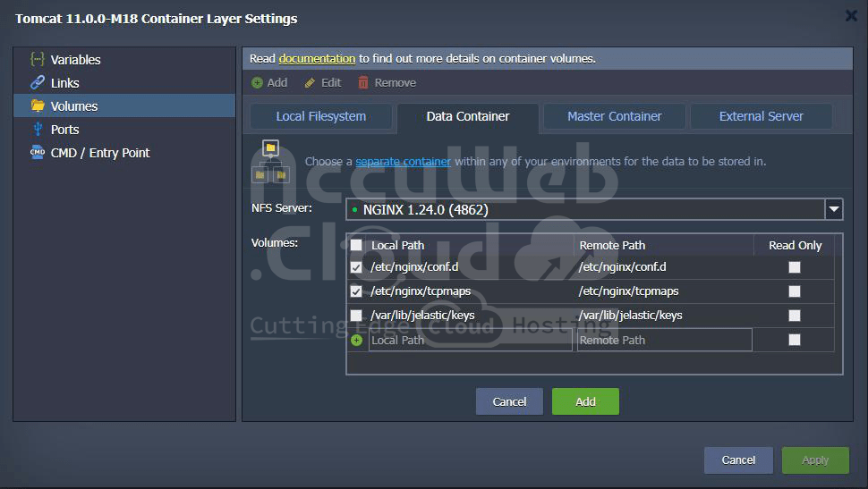Focus the Local Path input field

coord(471,340)
